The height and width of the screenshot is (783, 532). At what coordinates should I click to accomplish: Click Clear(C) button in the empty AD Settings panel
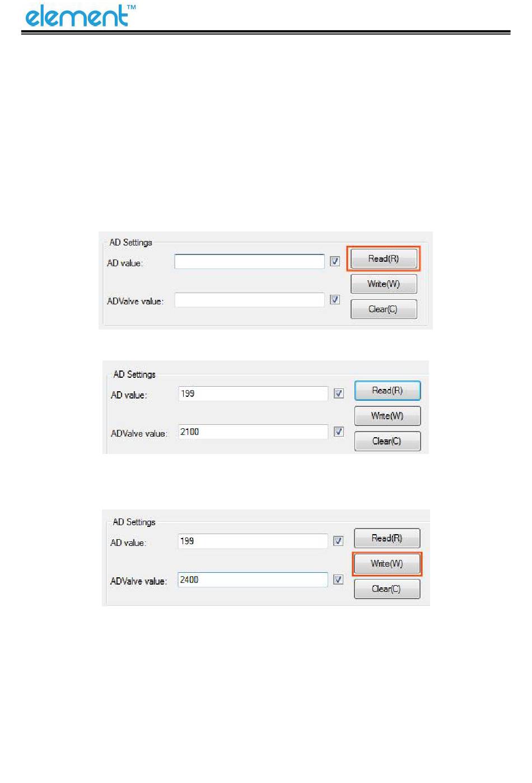pyautogui.click(x=384, y=309)
